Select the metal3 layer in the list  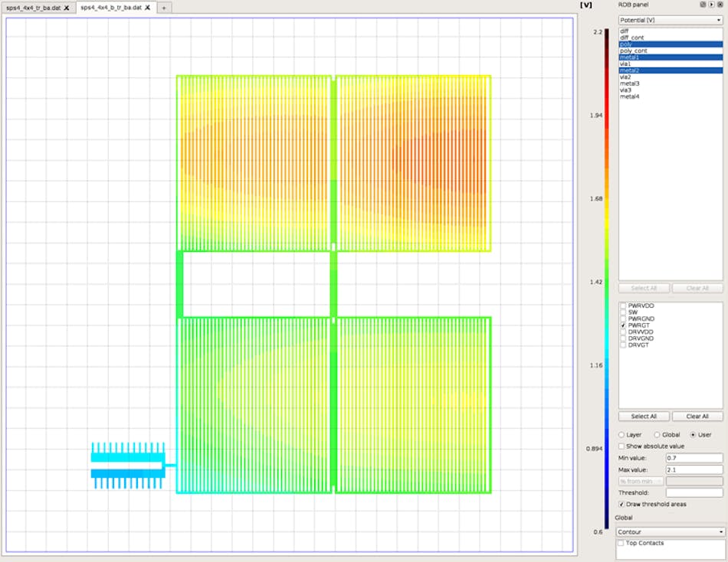[631, 84]
